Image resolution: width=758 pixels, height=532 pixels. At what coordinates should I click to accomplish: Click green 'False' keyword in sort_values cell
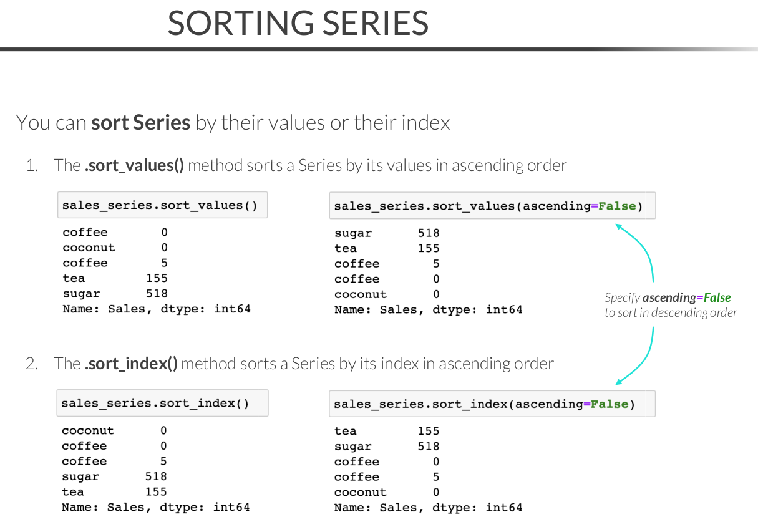click(x=617, y=206)
